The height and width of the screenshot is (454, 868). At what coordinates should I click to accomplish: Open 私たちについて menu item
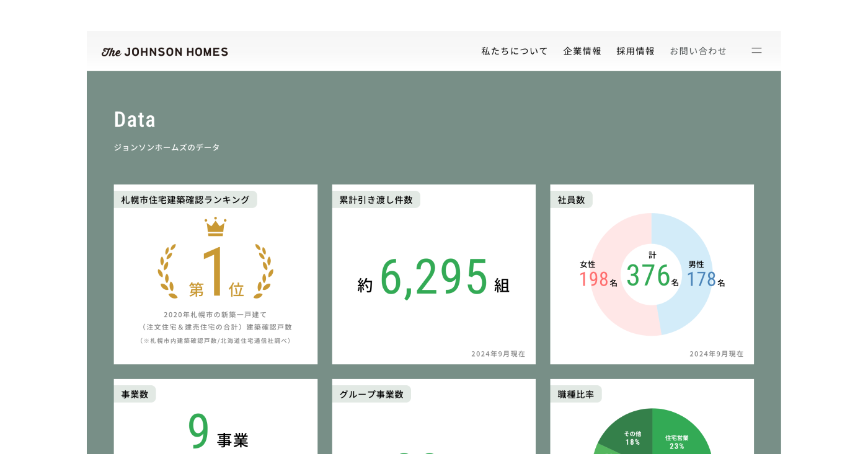[x=515, y=51]
